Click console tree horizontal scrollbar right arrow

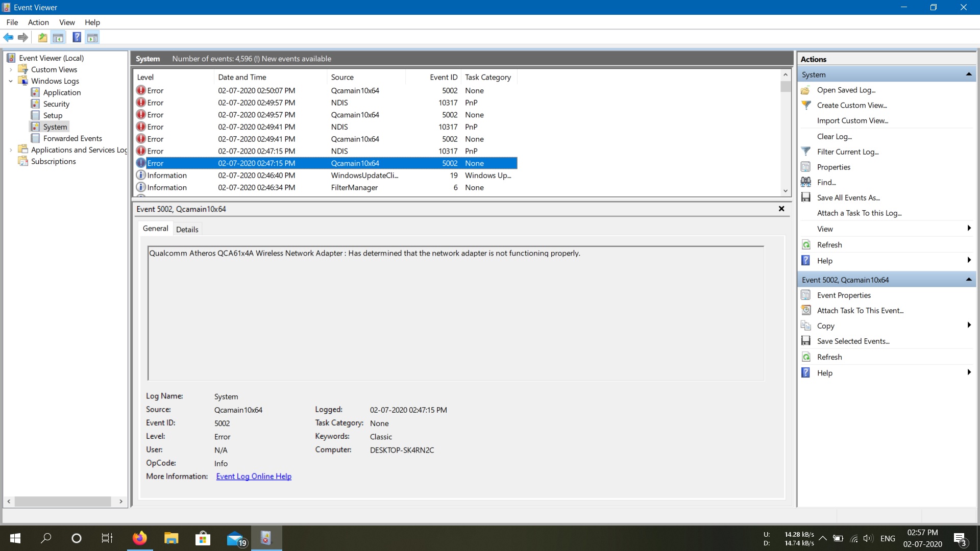pyautogui.click(x=120, y=502)
